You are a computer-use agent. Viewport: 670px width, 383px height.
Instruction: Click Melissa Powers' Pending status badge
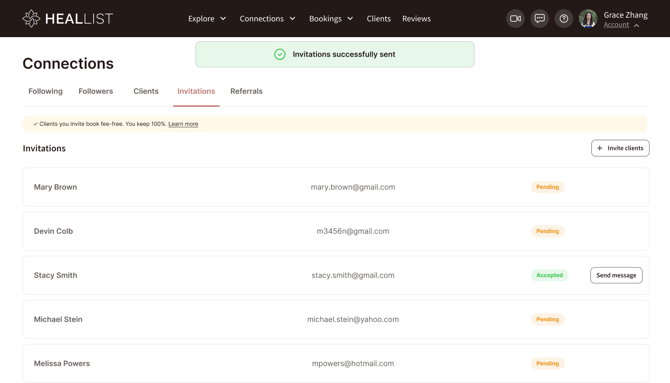pyautogui.click(x=547, y=363)
